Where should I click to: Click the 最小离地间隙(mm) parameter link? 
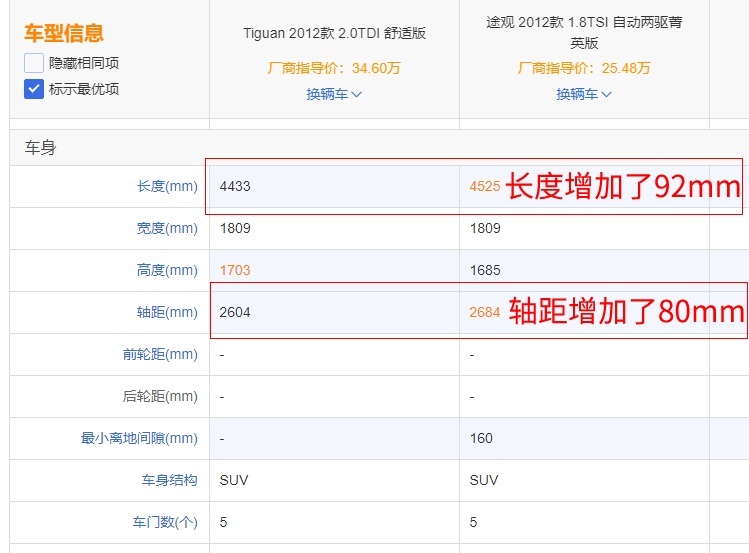139,438
